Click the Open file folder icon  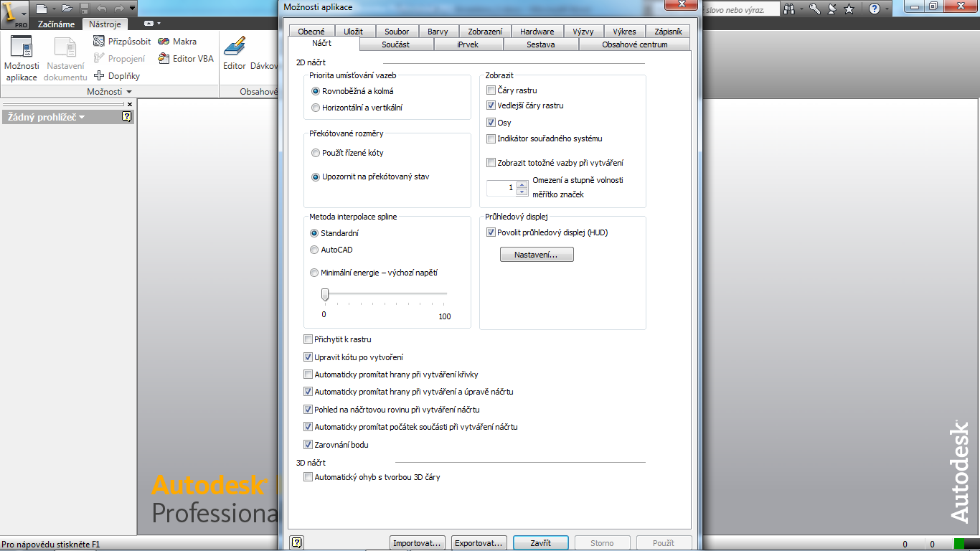67,9
